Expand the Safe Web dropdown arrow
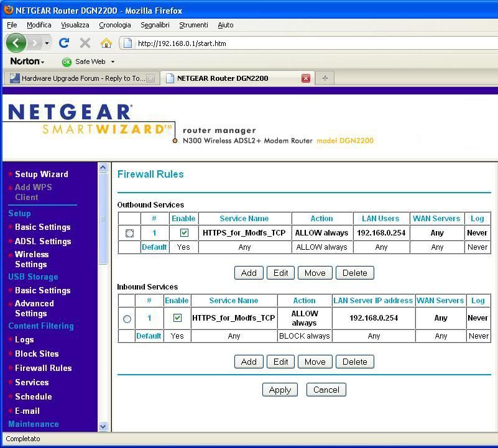Screen dimensions: 498x448 coord(113,62)
